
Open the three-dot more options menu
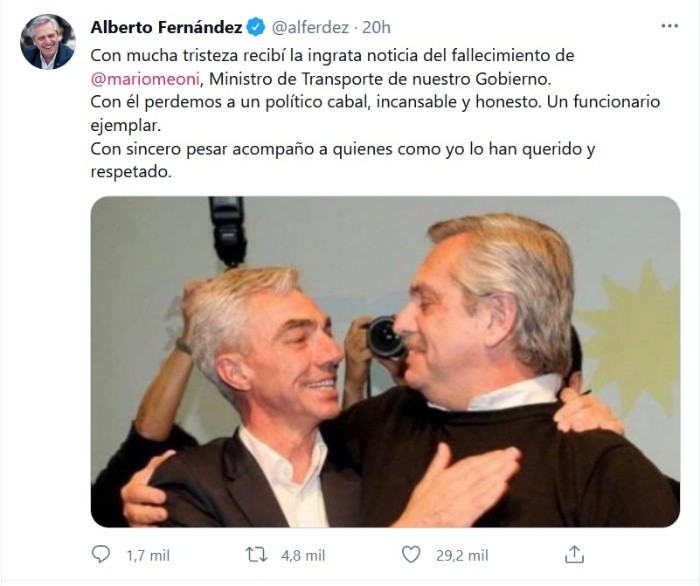(x=669, y=26)
